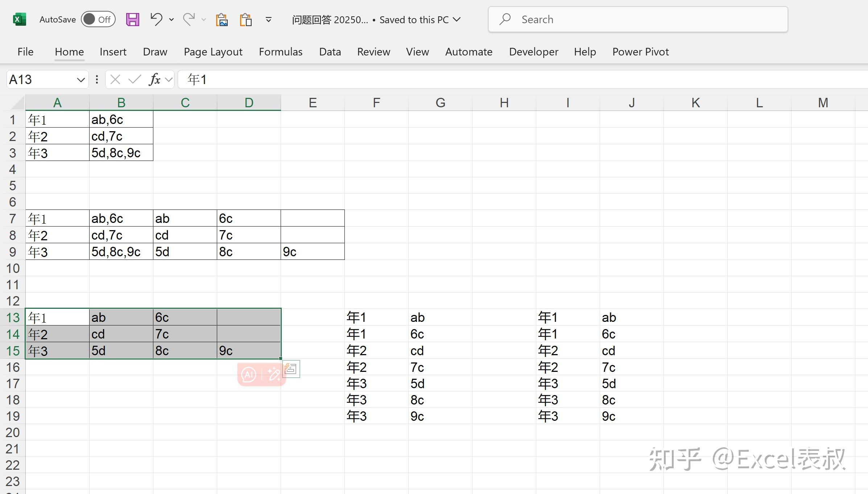This screenshot has width=868, height=494.
Task: Click the fx Insert Function icon
Action: (x=154, y=79)
